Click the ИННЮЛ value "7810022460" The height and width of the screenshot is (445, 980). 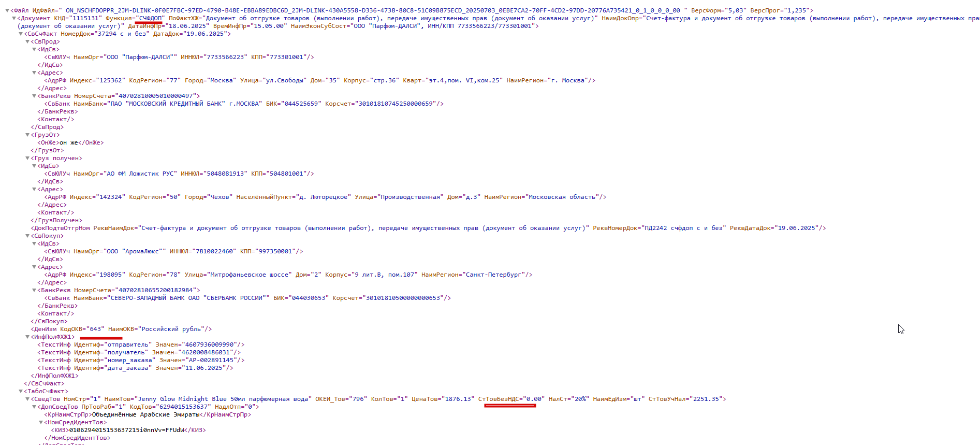(214, 251)
